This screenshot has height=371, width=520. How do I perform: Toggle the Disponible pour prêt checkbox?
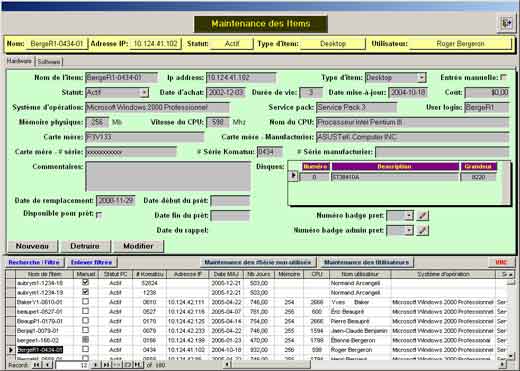click(99, 215)
